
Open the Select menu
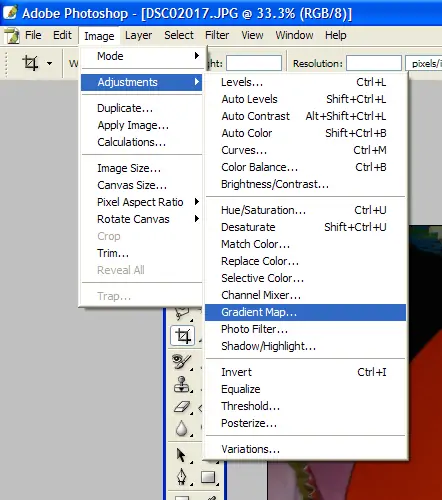coord(179,35)
